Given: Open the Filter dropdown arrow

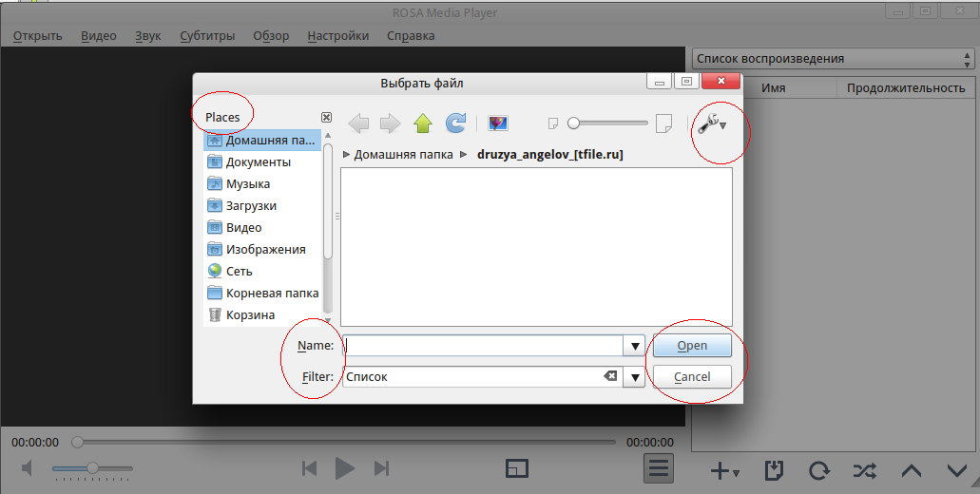Looking at the screenshot, I should coord(634,377).
